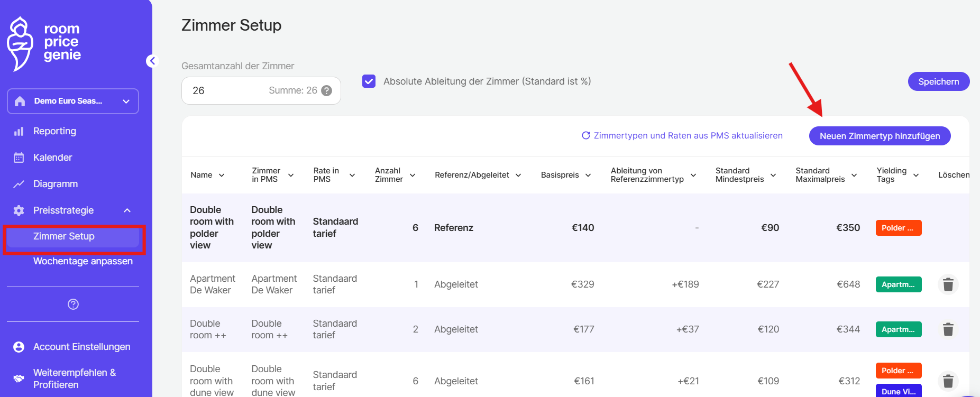Select Wochentage anpassen submenu item

(x=83, y=261)
